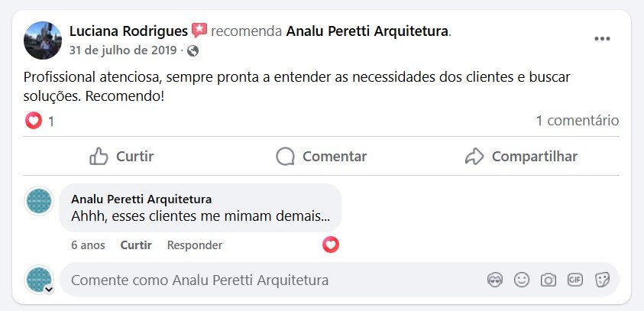This screenshot has width=644, height=311.
Task: Switch commenting identity via avatar dropdown arrow
Action: [x=48, y=290]
